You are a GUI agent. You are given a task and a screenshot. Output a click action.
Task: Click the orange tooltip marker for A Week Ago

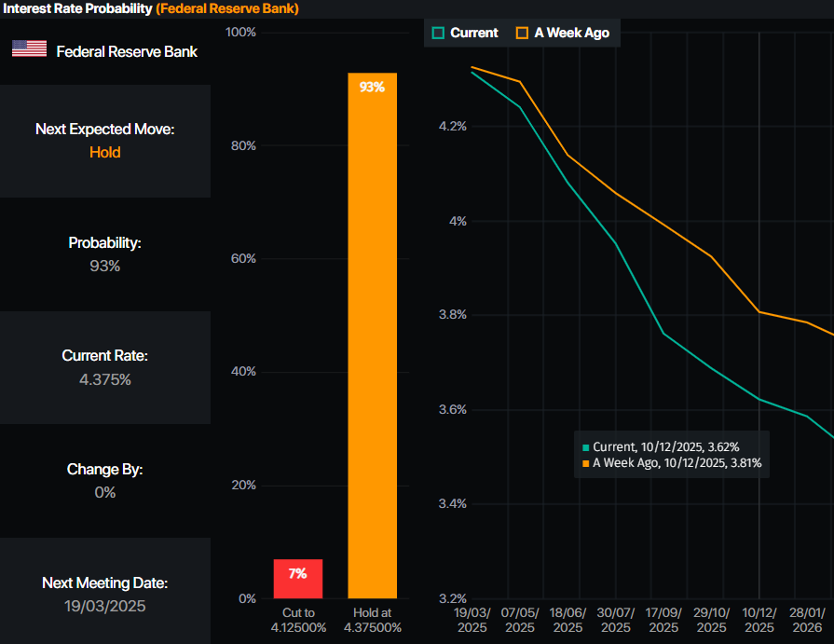(585, 463)
